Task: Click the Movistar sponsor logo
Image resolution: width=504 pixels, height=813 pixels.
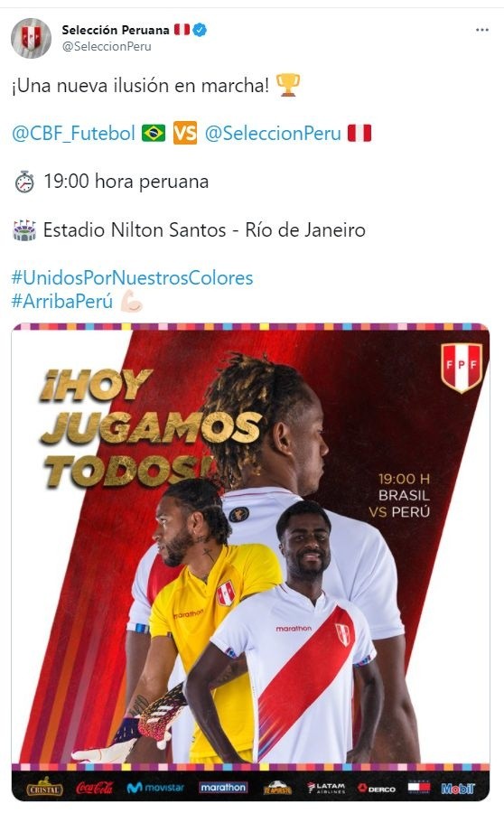Action: click(x=155, y=788)
